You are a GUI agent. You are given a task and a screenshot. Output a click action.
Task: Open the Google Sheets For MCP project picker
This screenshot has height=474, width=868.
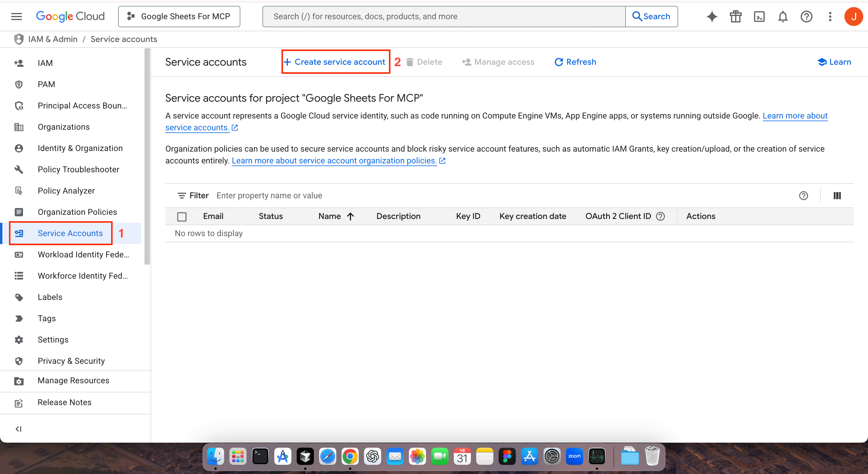click(x=179, y=16)
